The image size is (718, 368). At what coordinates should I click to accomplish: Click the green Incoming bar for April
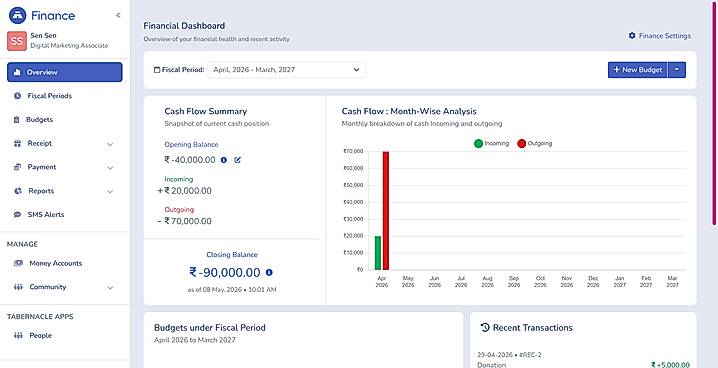click(x=378, y=253)
